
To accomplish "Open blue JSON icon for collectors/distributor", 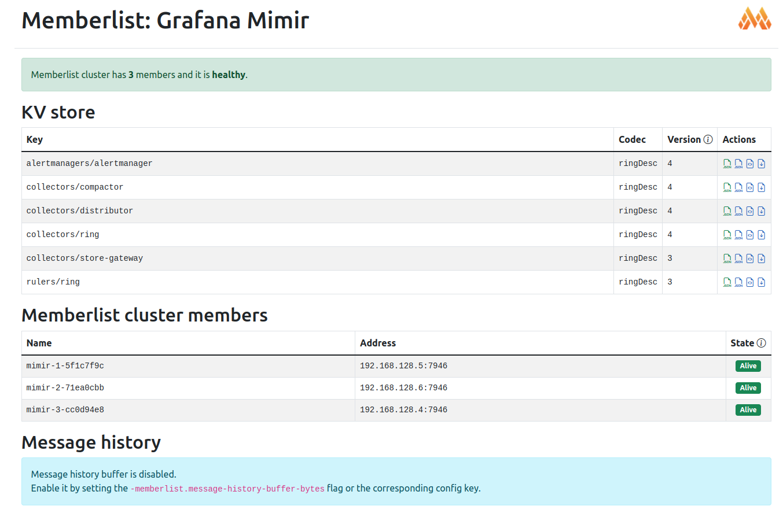I will point(738,211).
